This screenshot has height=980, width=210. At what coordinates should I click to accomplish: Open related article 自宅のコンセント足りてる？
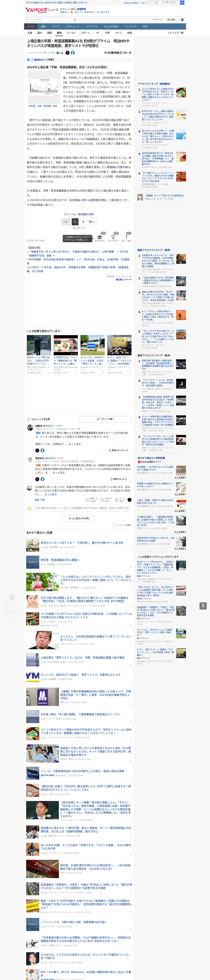click(x=82, y=543)
